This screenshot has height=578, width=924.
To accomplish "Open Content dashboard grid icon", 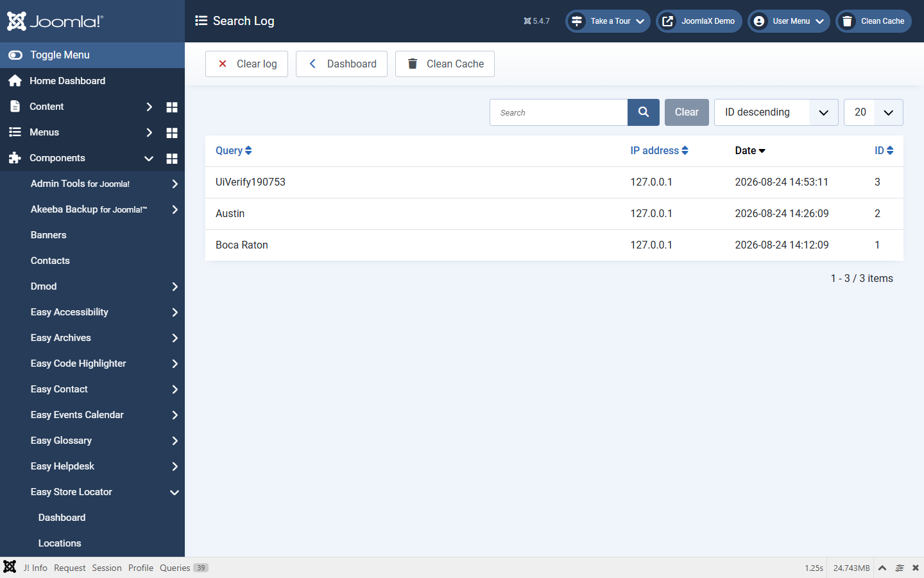I will pos(172,107).
